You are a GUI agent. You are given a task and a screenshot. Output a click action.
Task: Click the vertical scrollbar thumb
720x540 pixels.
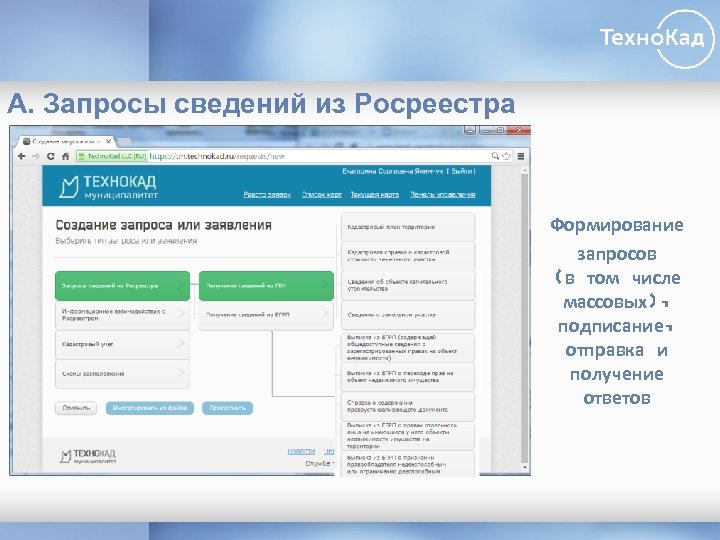(525, 319)
